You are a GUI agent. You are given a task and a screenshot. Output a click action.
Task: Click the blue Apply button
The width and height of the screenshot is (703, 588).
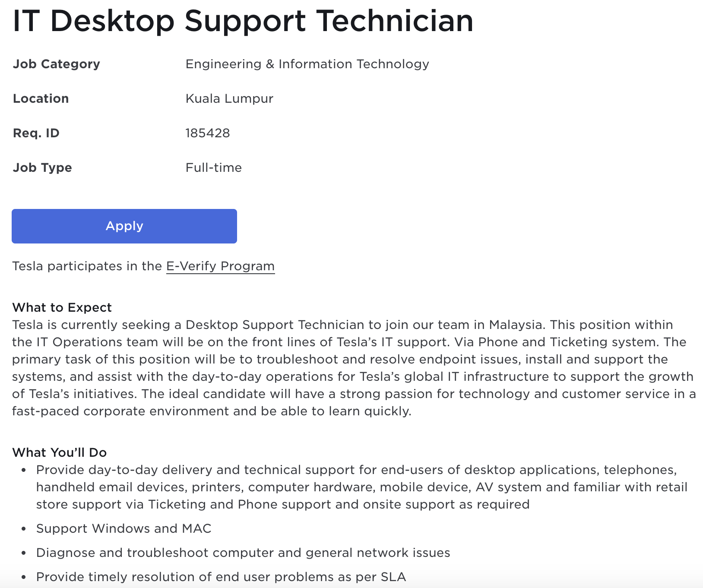tap(124, 226)
